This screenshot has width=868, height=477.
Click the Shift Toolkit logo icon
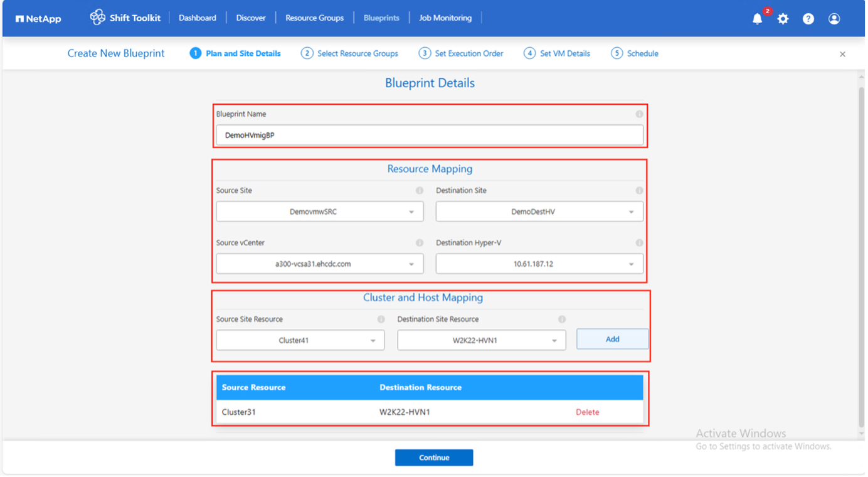[97, 18]
